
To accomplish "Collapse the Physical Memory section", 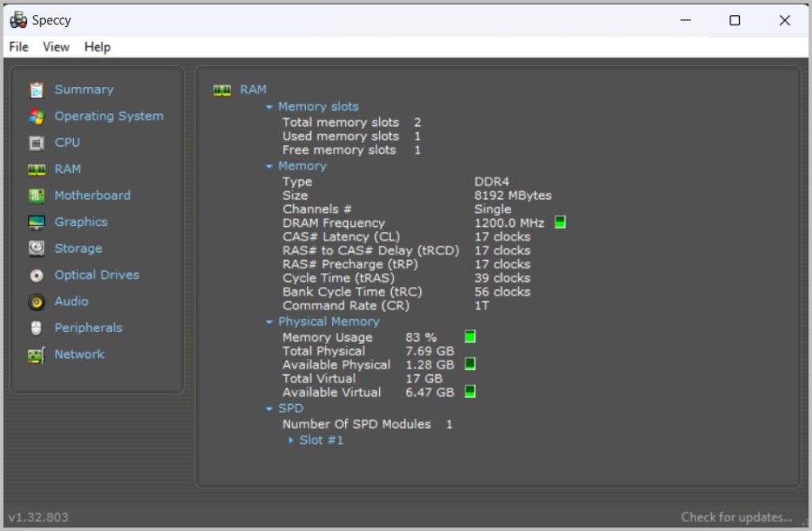I will click(270, 322).
